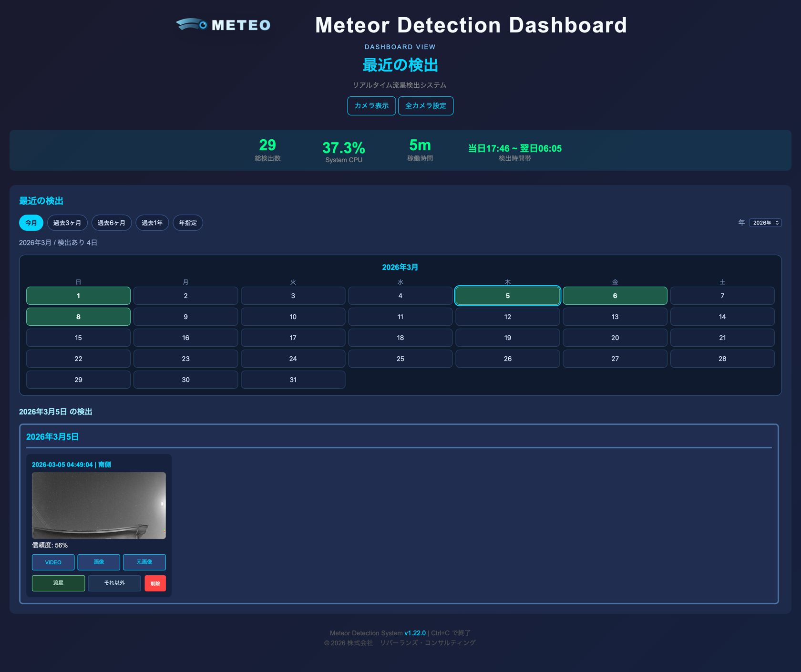Classify the detection as 流星
Viewport: 801px width, 672px height.
click(58, 583)
